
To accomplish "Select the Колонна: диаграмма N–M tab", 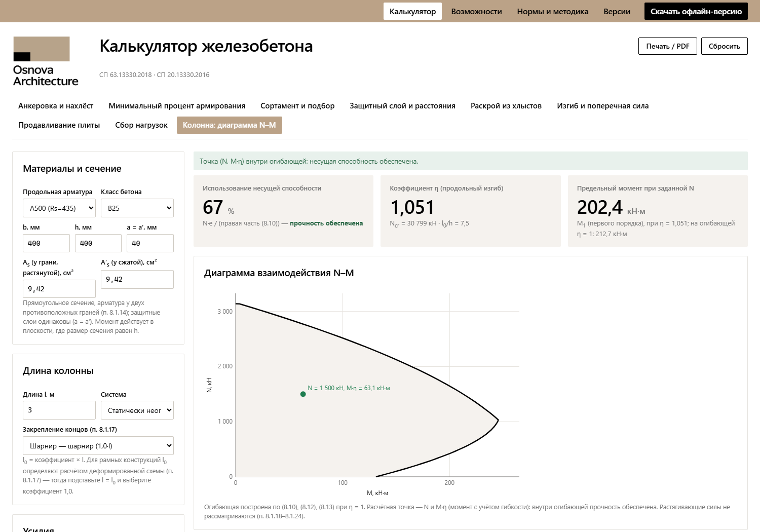I will point(229,125).
